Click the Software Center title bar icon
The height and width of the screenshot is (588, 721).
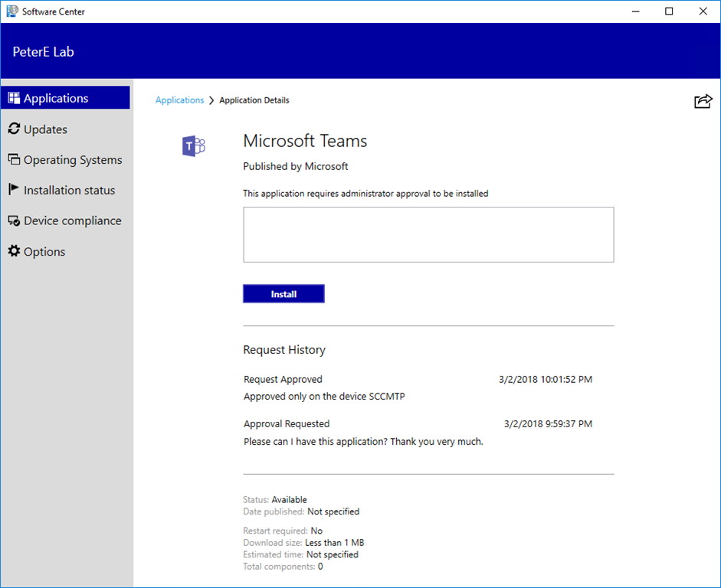coord(12,11)
